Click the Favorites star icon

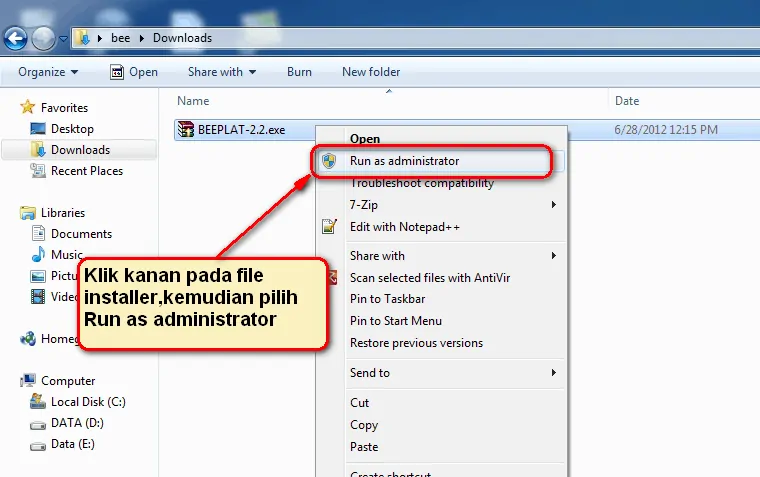click(28, 107)
